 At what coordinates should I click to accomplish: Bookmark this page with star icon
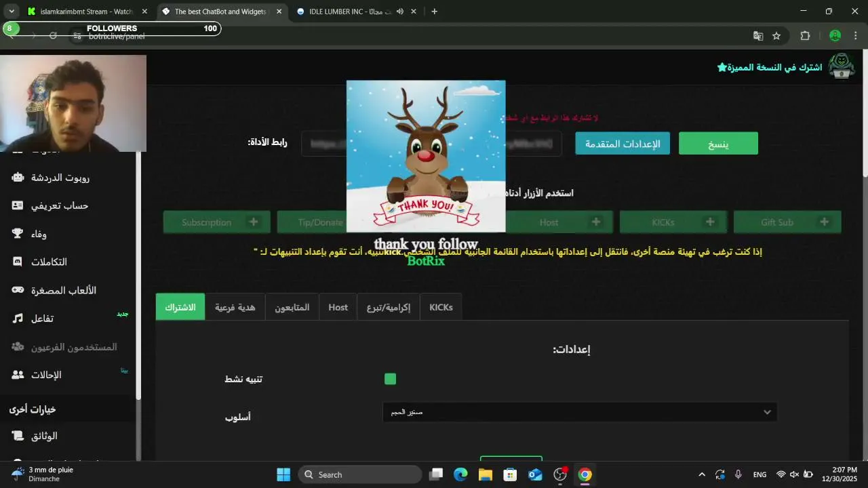click(x=776, y=36)
